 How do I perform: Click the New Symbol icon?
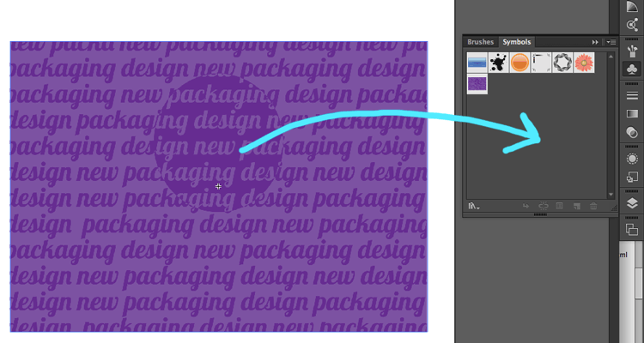[576, 206]
